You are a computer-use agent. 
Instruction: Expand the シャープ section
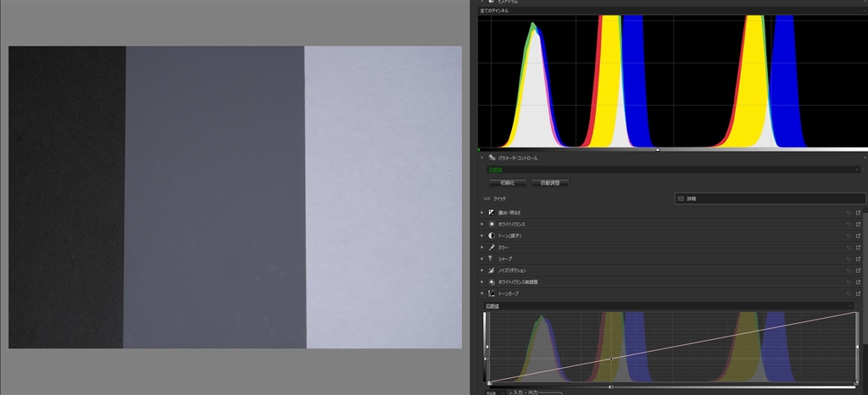[x=482, y=259]
